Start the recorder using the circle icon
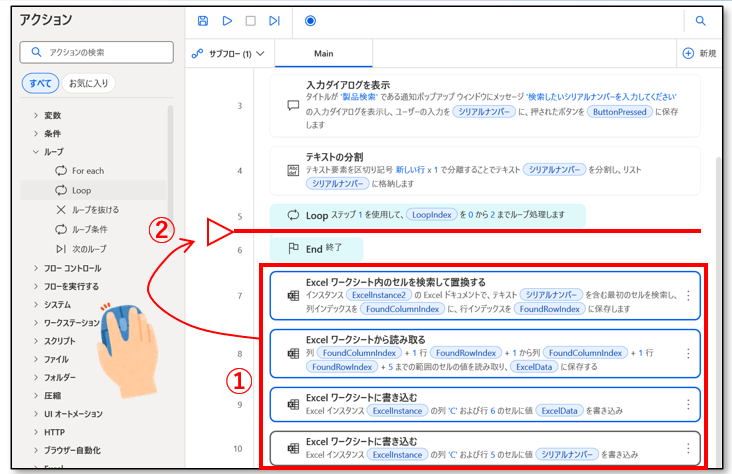This screenshot has width=732, height=474. click(309, 20)
